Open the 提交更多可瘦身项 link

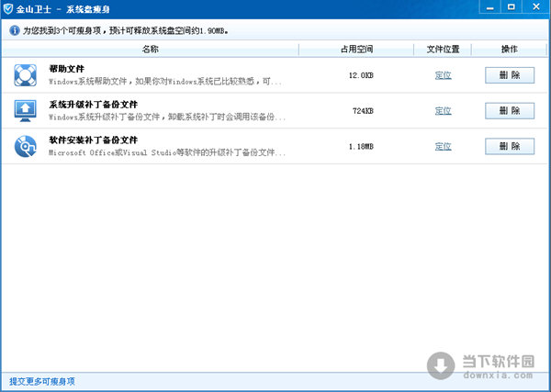(x=42, y=381)
